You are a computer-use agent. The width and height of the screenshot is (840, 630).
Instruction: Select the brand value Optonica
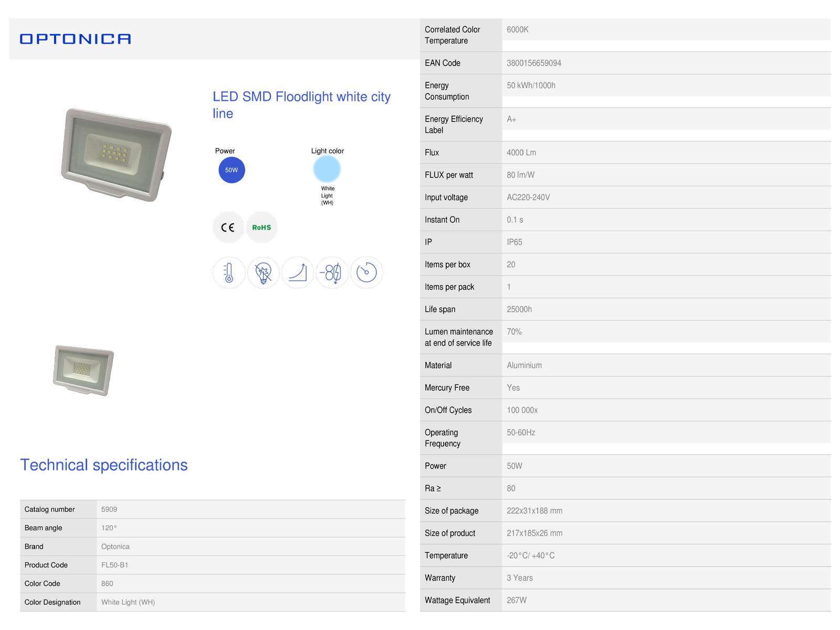115,547
